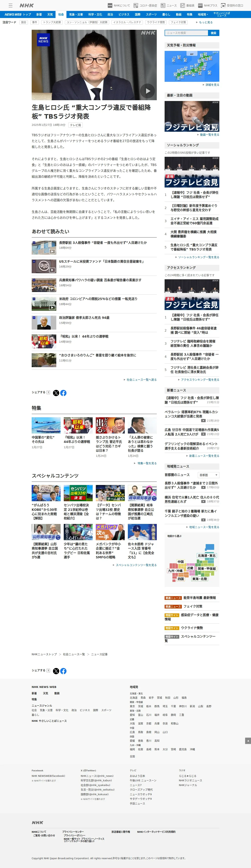251x868 pixels.
Task: Open NHK NEWSWEB(facebook) footer link
Action: tap(48, 776)
